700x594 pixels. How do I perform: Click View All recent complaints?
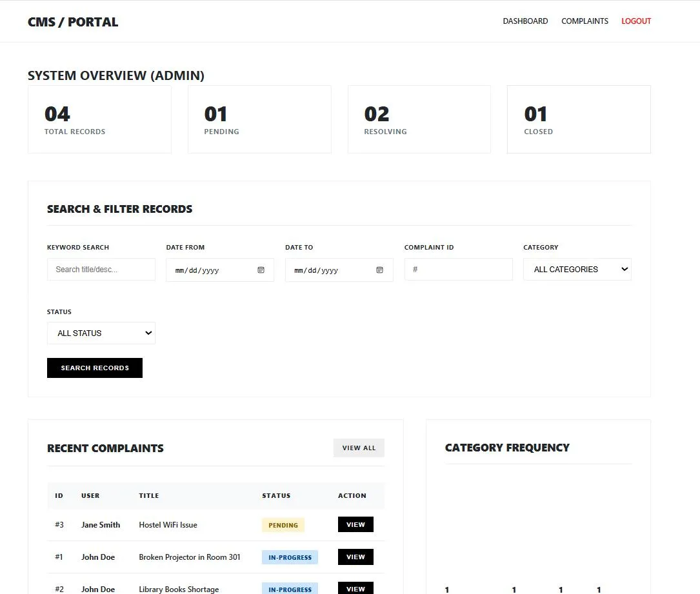[x=359, y=448]
